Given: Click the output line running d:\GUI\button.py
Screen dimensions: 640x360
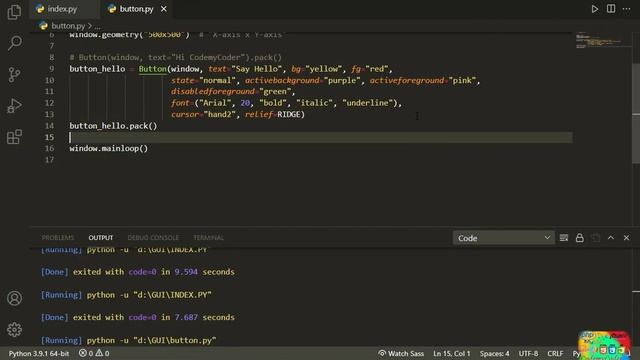Looking at the screenshot, I should (129, 340).
